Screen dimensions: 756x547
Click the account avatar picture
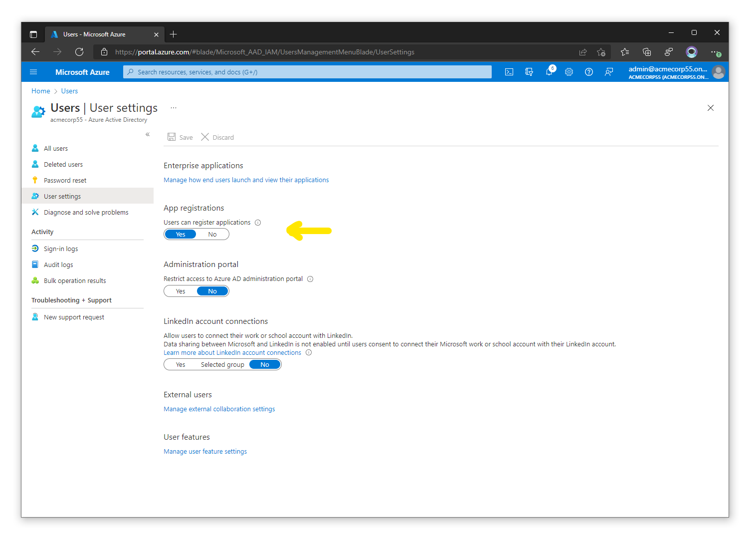coord(719,72)
